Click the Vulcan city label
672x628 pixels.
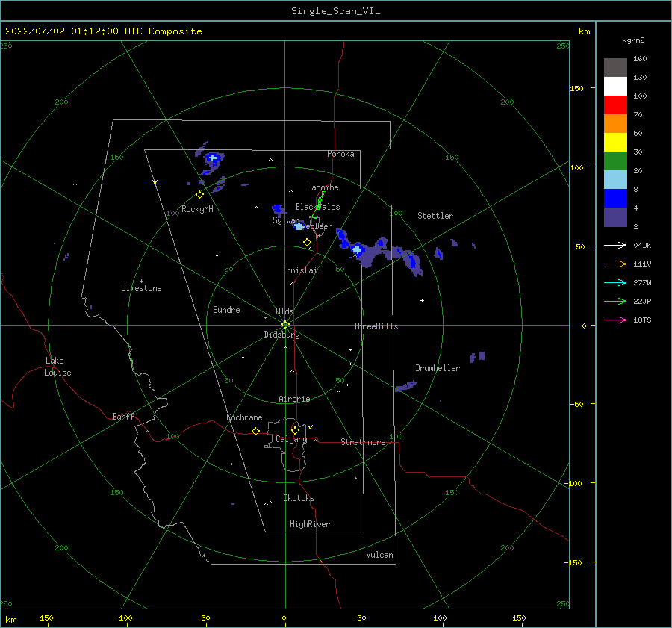pyautogui.click(x=380, y=555)
